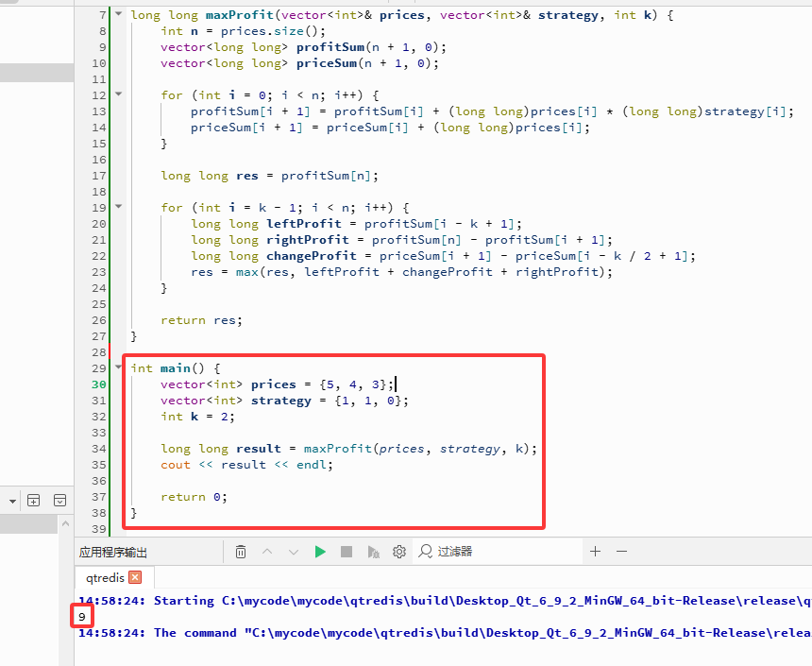Image resolution: width=812 pixels, height=666 pixels.
Task: Click line number 7 in the gutter
Action: pos(103,15)
